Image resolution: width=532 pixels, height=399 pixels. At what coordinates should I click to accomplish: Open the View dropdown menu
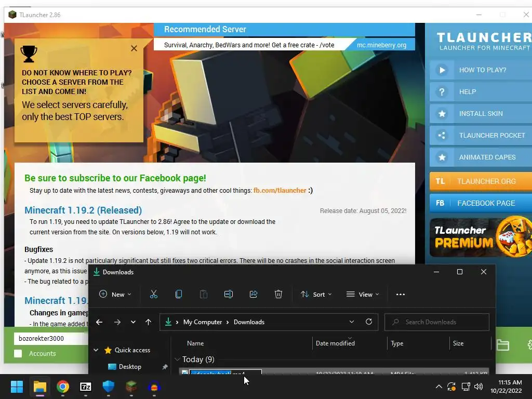362,294
